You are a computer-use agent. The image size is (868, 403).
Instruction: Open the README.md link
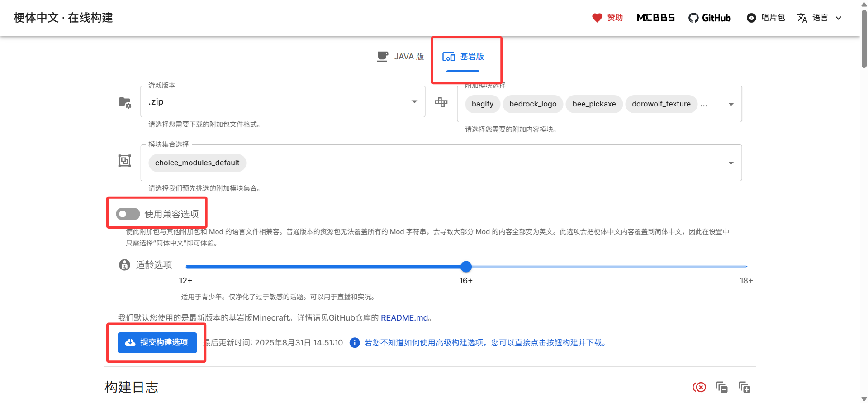404,318
